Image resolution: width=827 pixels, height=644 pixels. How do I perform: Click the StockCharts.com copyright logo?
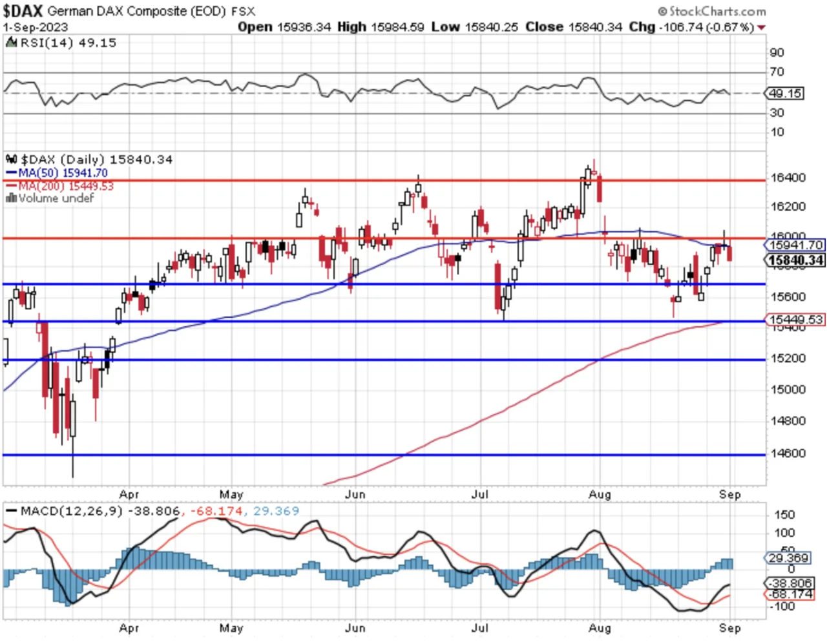712,11
